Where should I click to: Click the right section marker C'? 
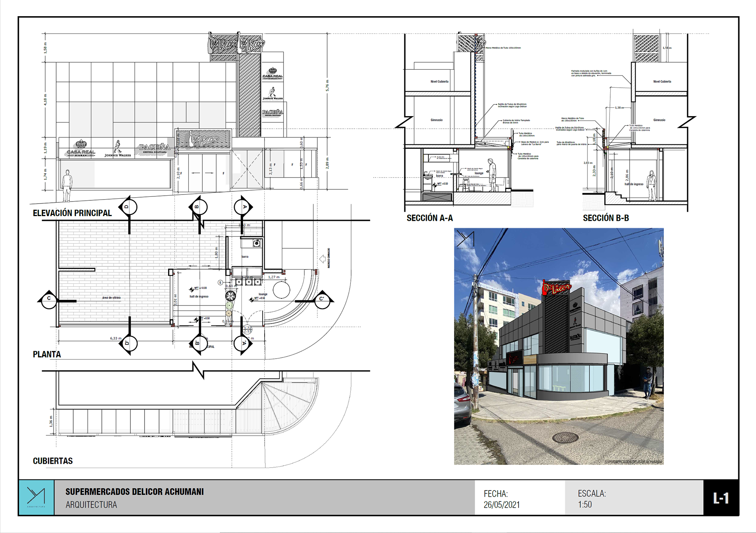click(322, 301)
